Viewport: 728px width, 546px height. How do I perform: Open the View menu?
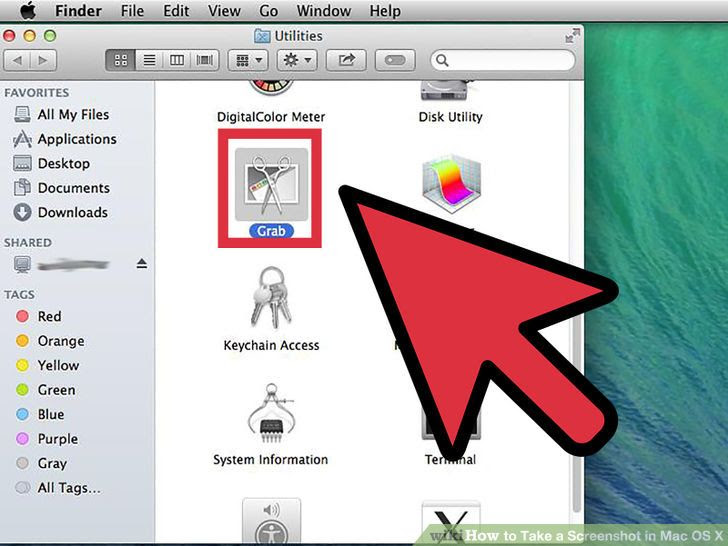tap(224, 11)
